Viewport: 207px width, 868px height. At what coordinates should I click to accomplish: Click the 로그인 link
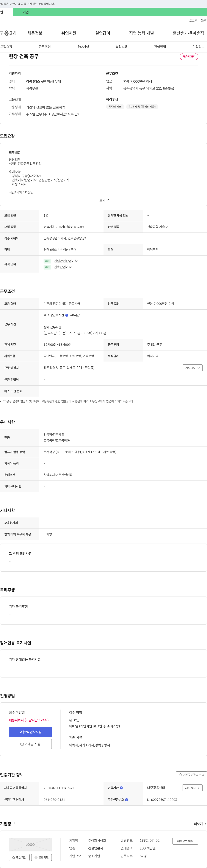(x=193, y=20)
